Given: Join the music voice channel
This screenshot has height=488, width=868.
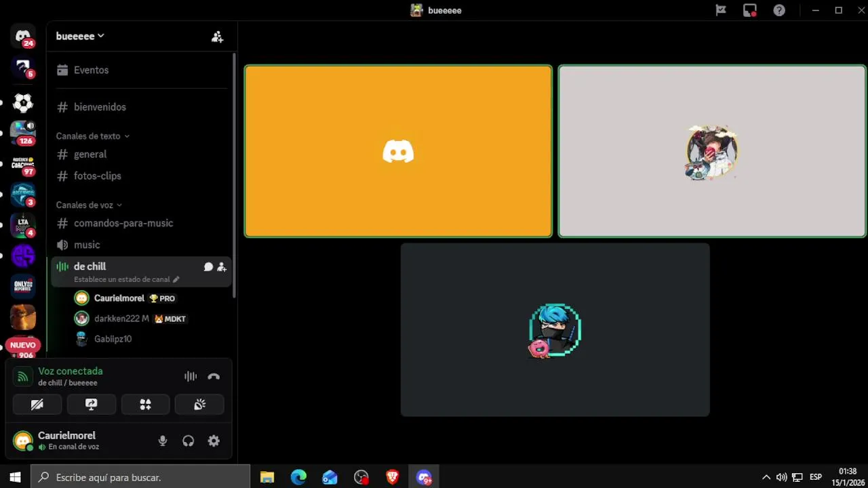Looking at the screenshot, I should coord(141,245).
